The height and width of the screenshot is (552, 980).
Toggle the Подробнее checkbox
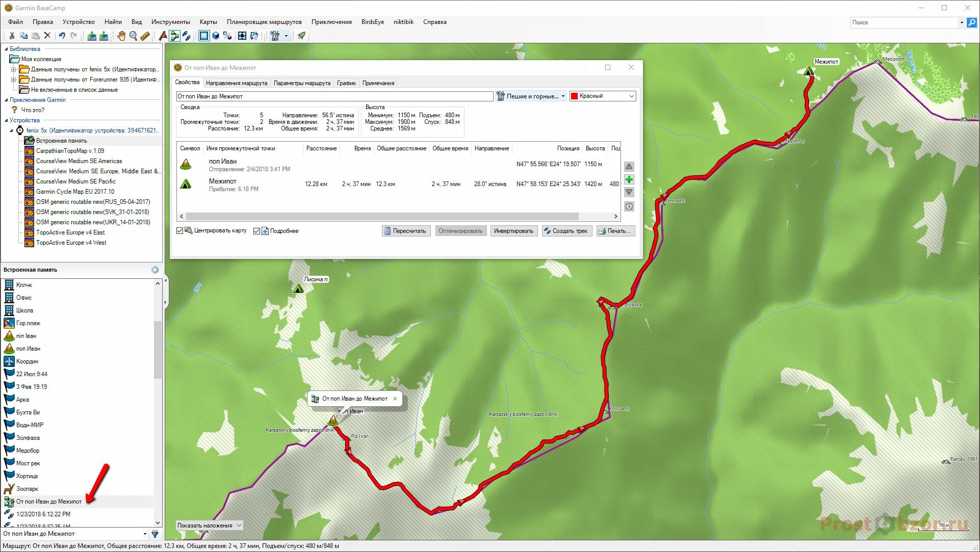pyautogui.click(x=256, y=231)
